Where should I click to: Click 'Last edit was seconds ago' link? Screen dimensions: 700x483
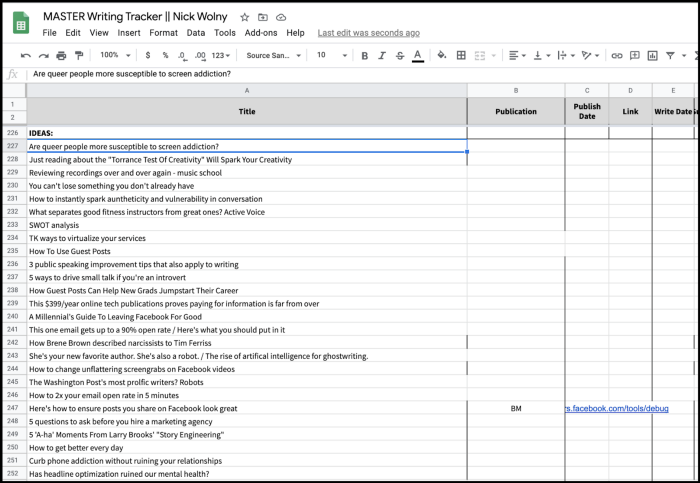click(368, 33)
